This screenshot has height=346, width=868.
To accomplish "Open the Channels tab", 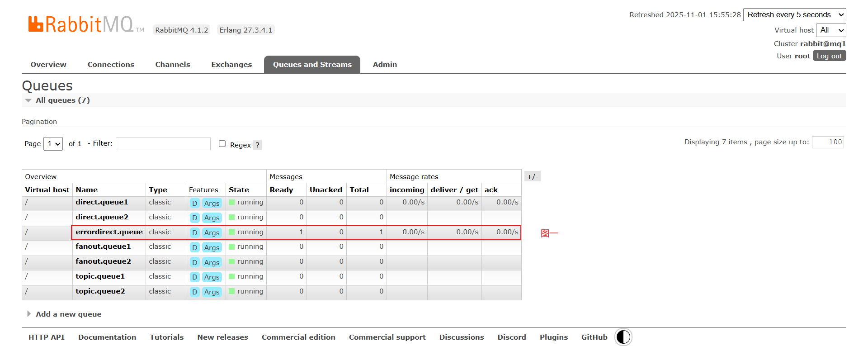I will click(173, 64).
